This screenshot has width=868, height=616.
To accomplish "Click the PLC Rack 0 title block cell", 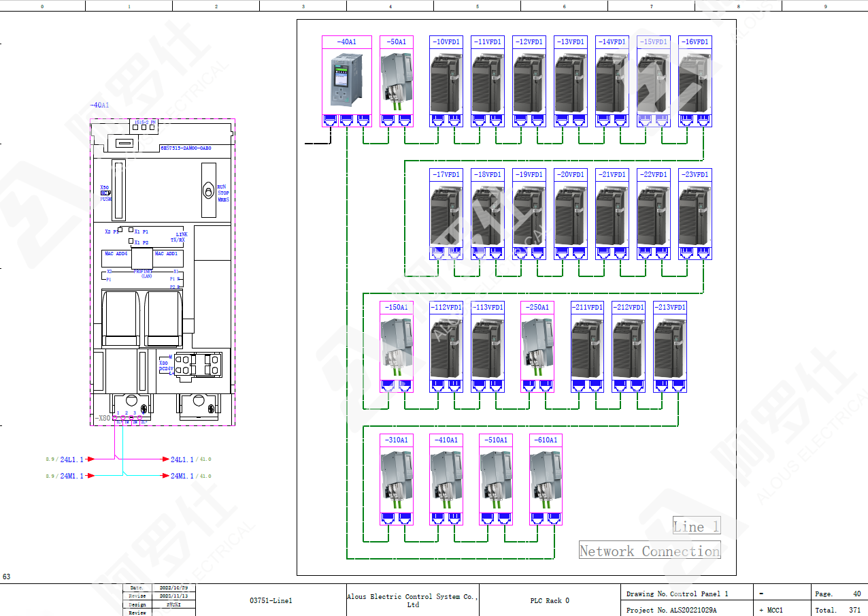I will 549,600.
